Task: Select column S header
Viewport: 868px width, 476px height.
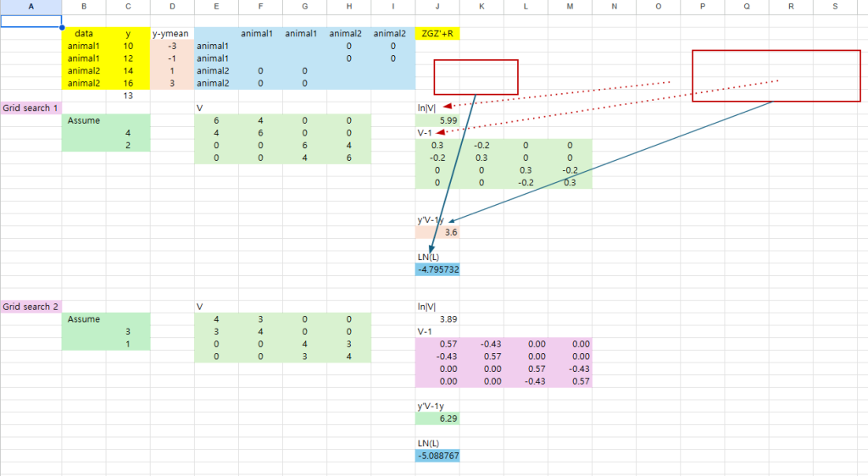Action: 834,7
